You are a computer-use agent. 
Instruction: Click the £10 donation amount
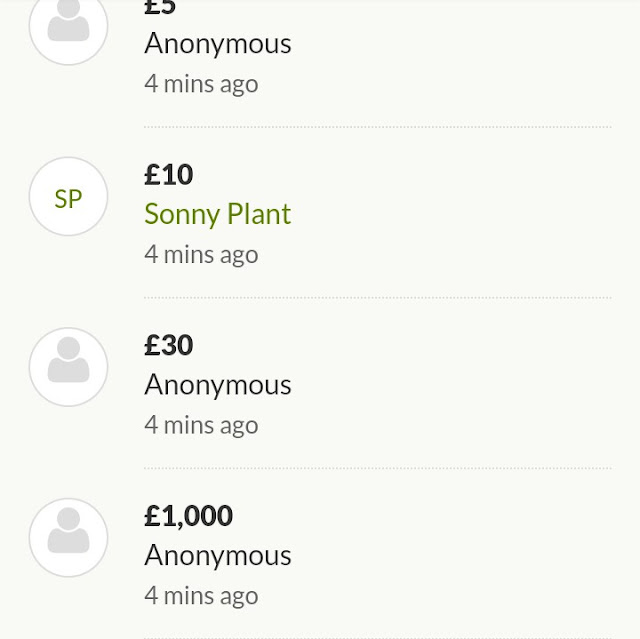[x=168, y=175]
